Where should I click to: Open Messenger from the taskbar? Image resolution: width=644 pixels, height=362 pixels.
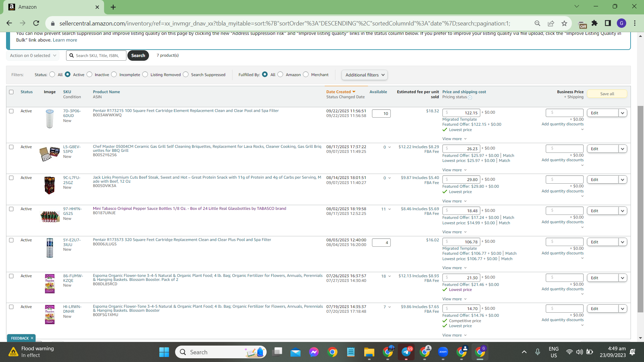click(x=314, y=352)
